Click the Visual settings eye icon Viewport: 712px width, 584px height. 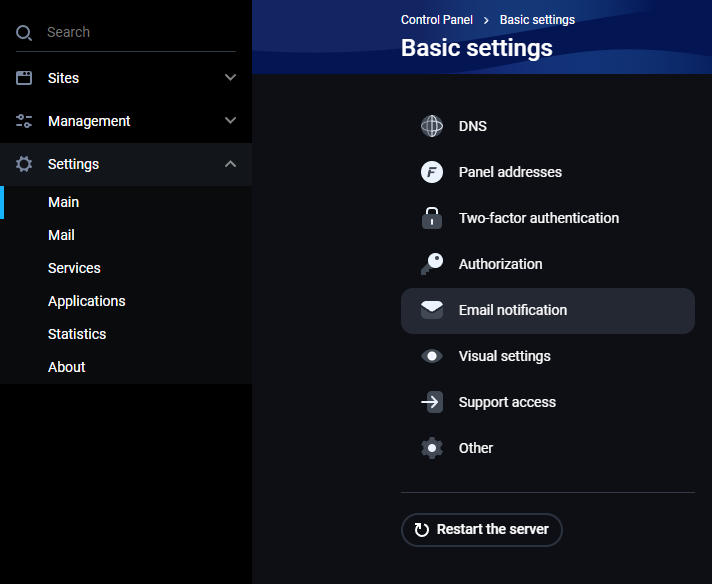pos(431,356)
